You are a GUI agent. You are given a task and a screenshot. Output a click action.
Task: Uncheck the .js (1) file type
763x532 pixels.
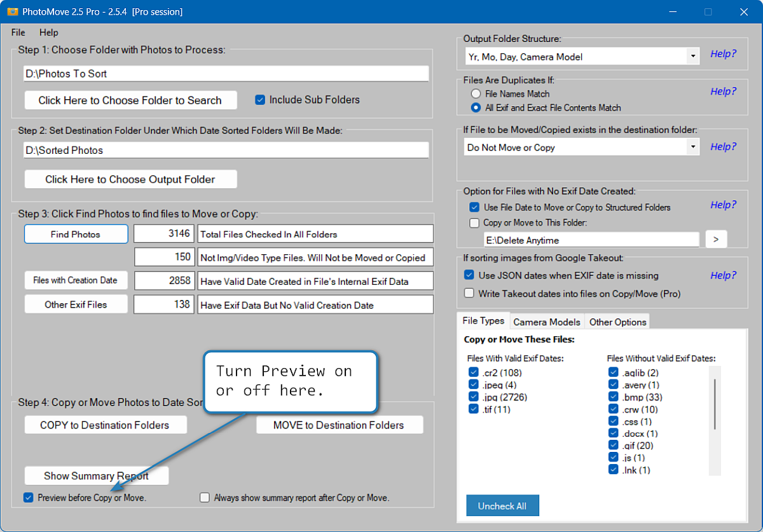point(614,458)
